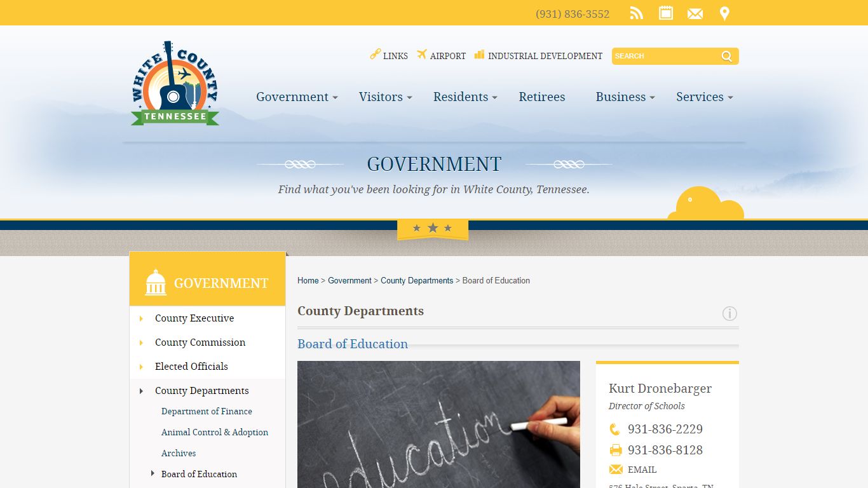Click the fax printer icon beside 931-836-8128
Viewport: 868px width, 488px height.
[616, 451]
